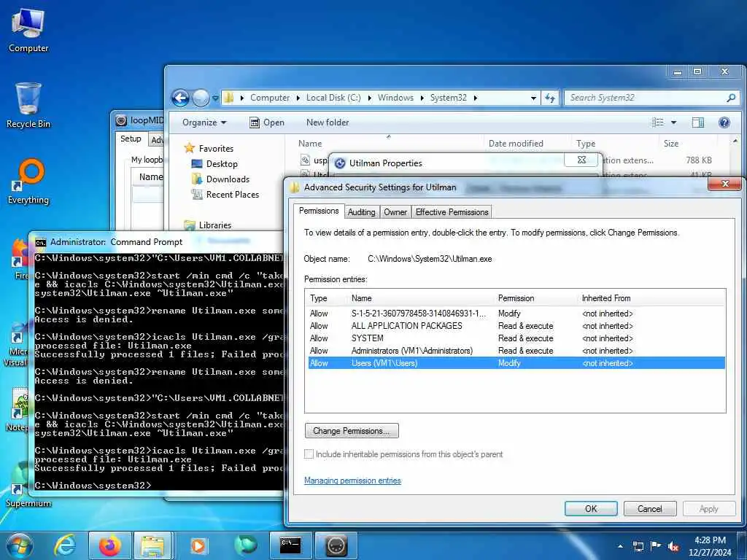Open the Supermium taskbar icon
The image size is (747, 560).
tap(245, 545)
